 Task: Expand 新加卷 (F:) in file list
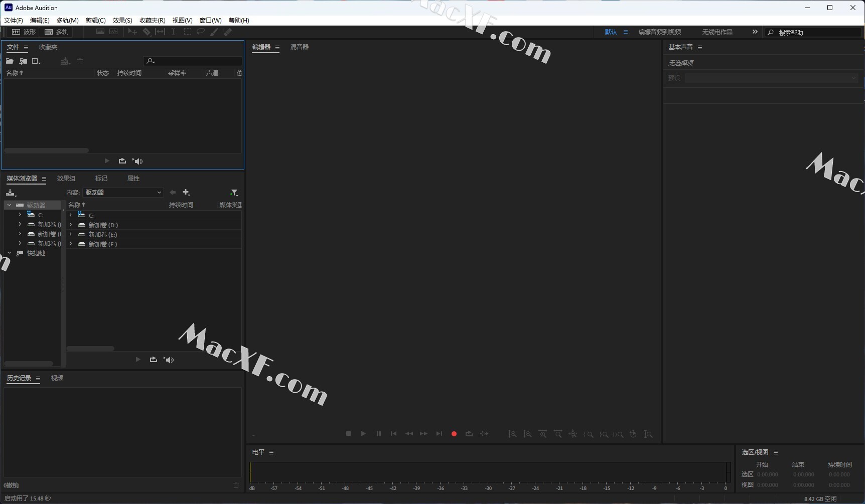[71, 244]
